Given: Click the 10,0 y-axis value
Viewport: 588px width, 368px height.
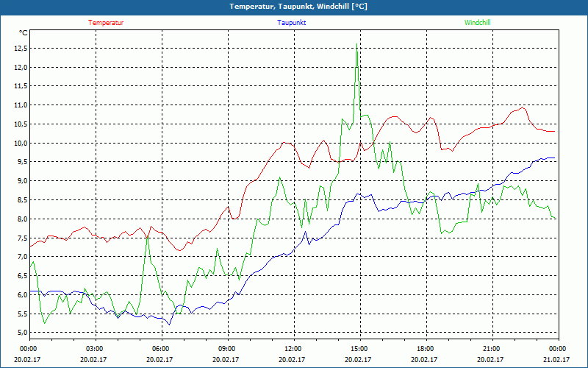Looking at the screenshot, I should click(x=21, y=143).
